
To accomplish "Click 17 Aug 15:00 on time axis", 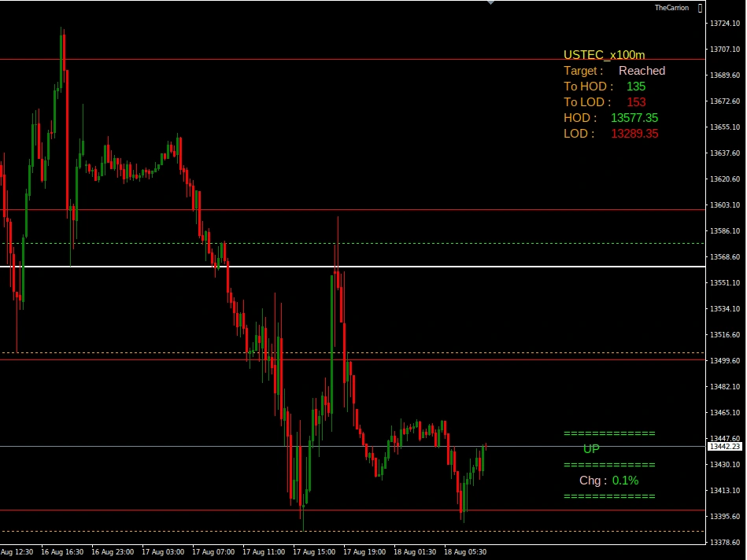I will [314, 552].
